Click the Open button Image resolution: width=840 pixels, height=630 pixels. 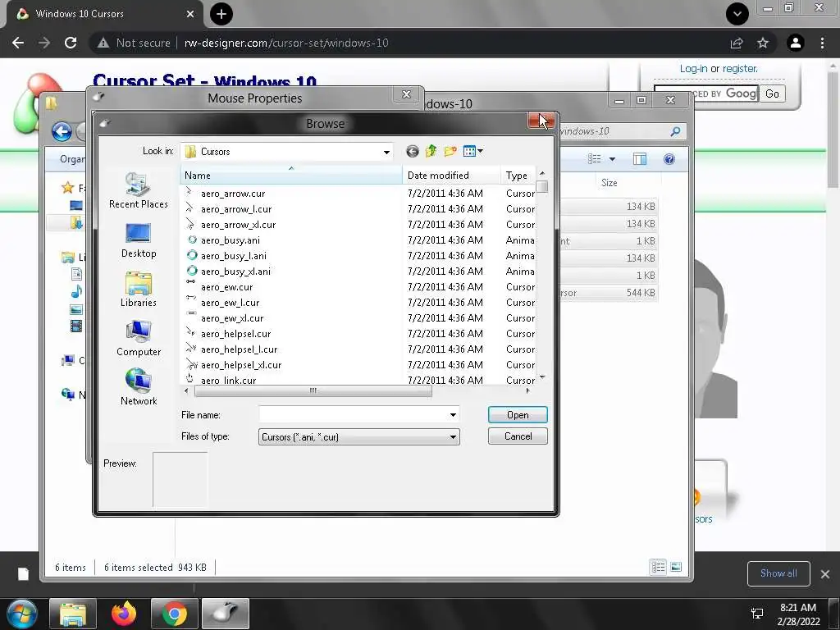tap(518, 414)
